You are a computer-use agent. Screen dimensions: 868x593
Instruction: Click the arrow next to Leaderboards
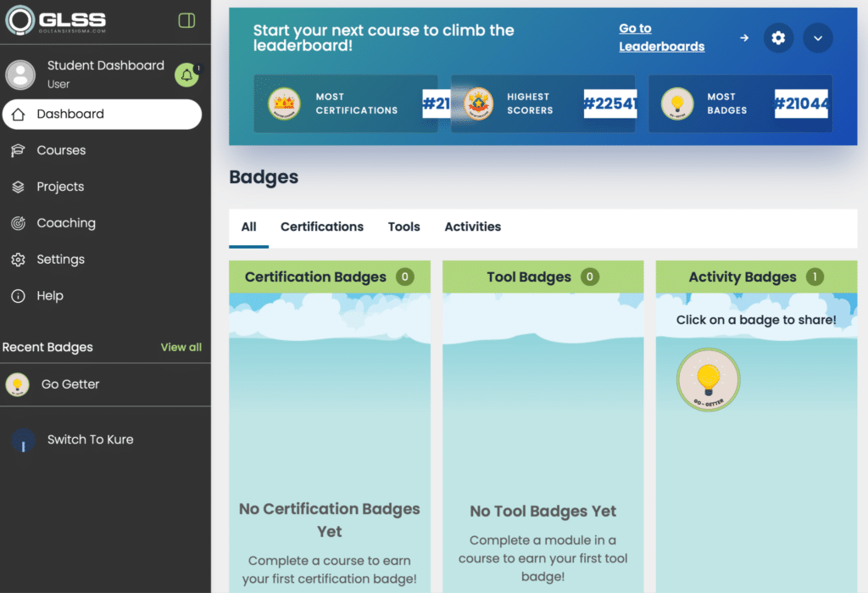point(744,37)
